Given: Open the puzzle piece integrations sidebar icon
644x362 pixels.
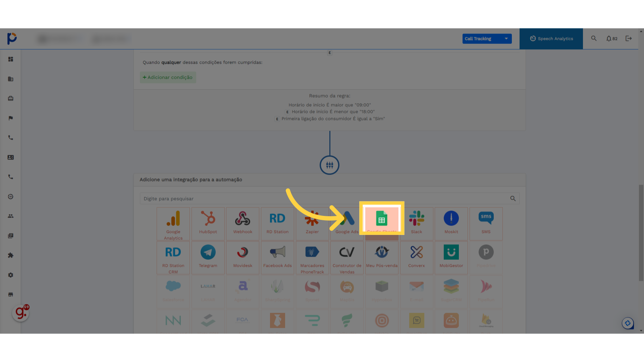Looking at the screenshot, I should [x=11, y=255].
